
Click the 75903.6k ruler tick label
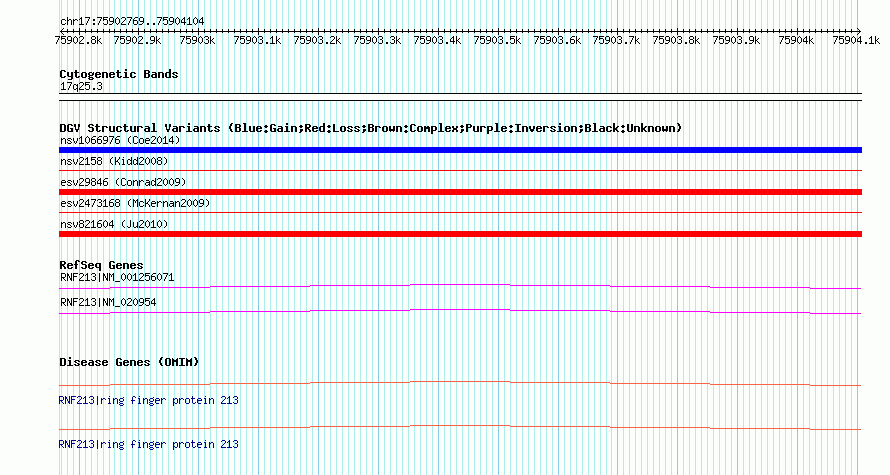(557, 40)
